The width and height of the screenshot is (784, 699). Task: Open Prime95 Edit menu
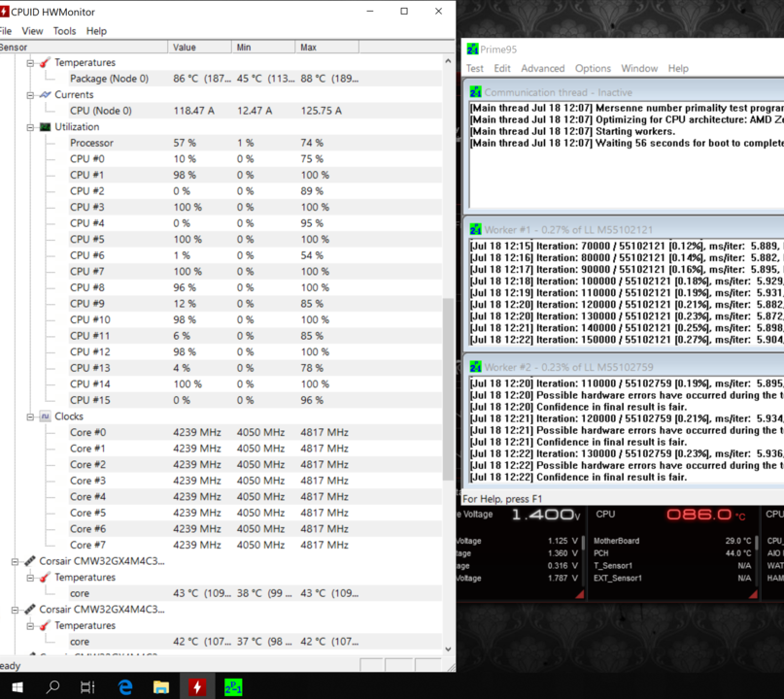(502, 69)
